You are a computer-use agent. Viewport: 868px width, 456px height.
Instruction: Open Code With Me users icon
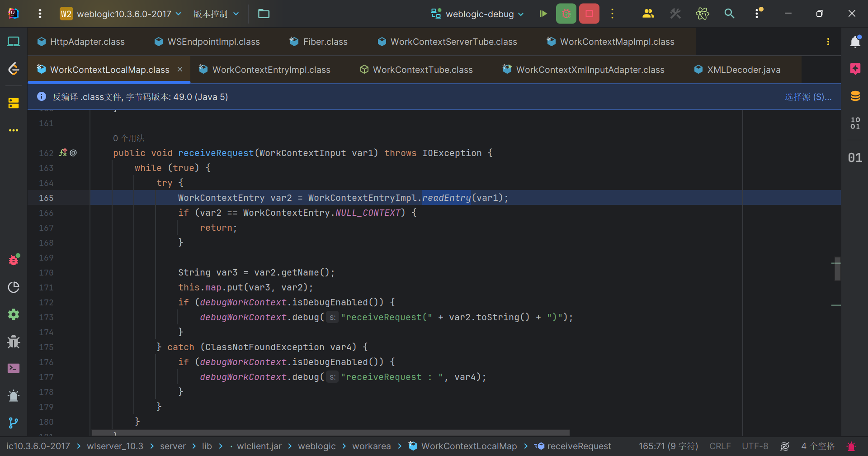(648, 14)
